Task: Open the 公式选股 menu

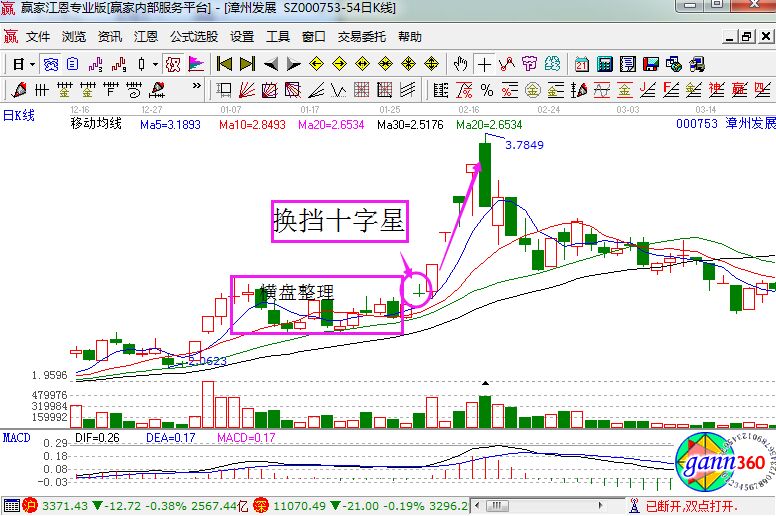Action: (193, 37)
